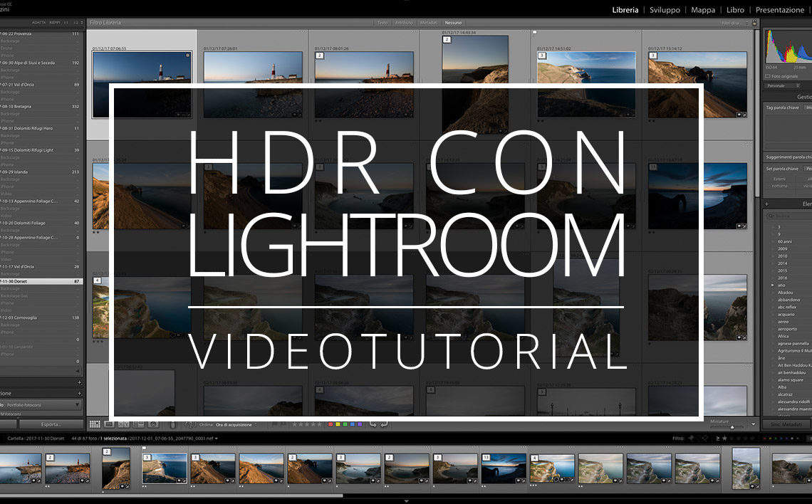812x504 pixels.
Task: Click the filmstrip horizontal scrollbar
Action: (171, 495)
